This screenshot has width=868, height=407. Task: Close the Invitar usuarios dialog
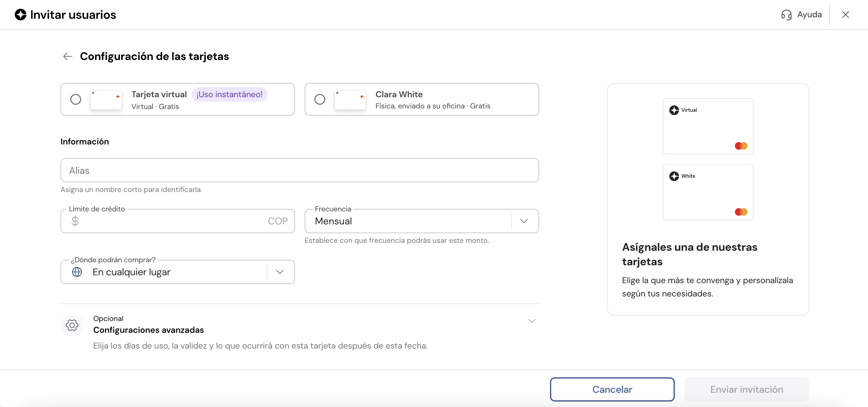[845, 15]
